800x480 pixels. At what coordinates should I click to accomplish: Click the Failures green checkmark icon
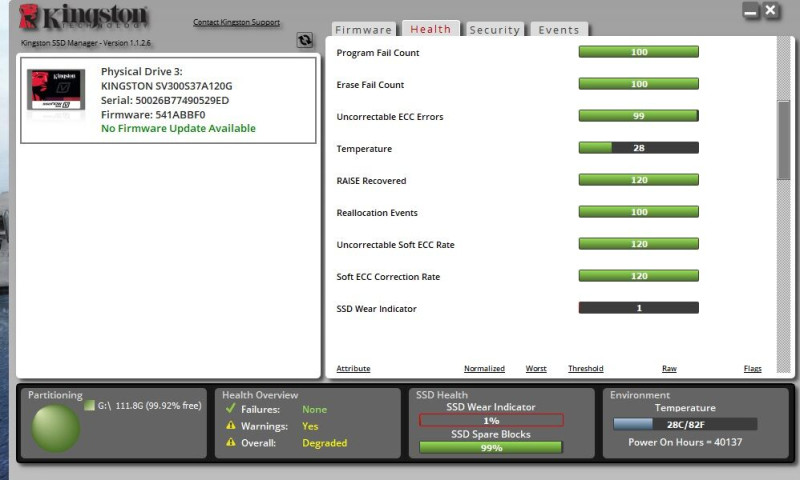click(x=231, y=409)
